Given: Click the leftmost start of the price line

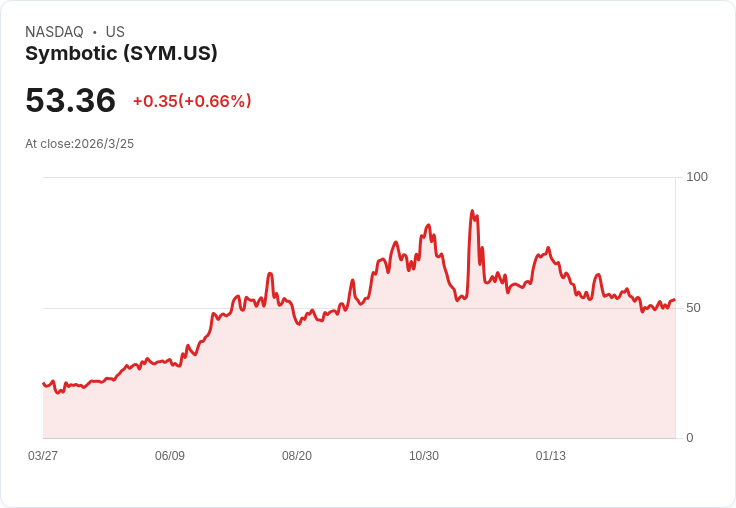Looking at the screenshot, I should 44,383.
